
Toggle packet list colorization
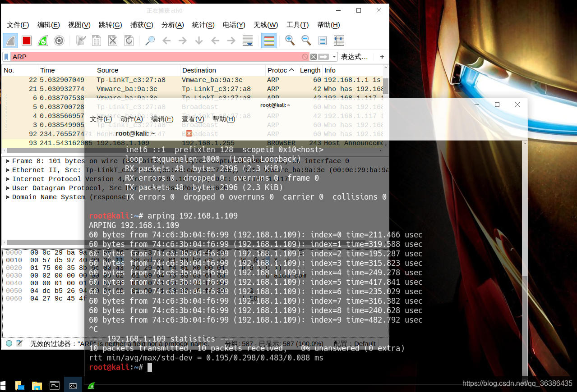point(269,41)
